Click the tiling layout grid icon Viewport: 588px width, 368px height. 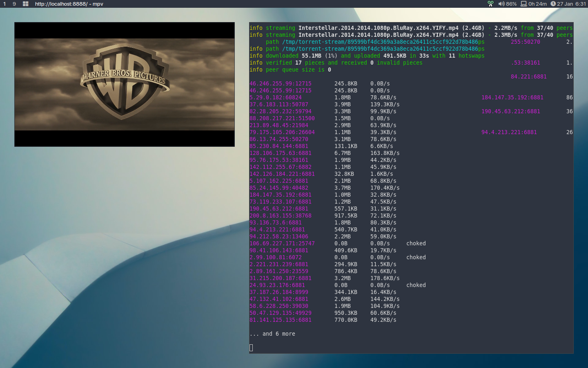(25, 4)
